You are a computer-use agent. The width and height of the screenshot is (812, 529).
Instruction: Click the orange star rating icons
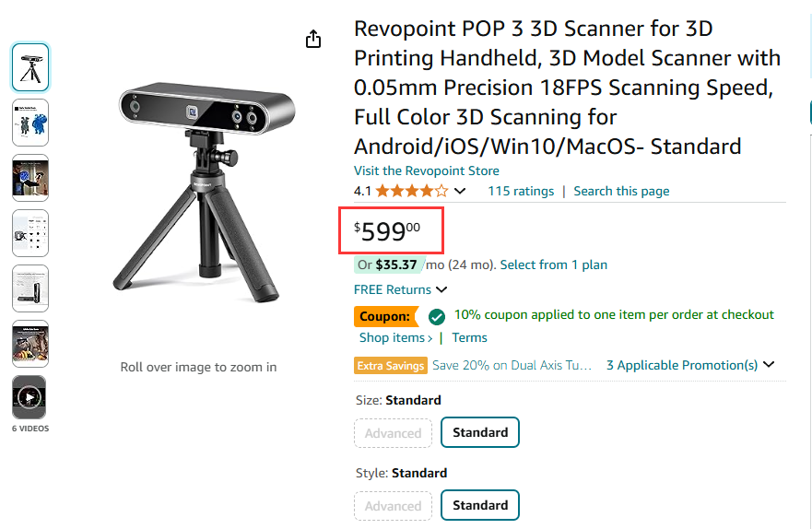[x=412, y=191]
